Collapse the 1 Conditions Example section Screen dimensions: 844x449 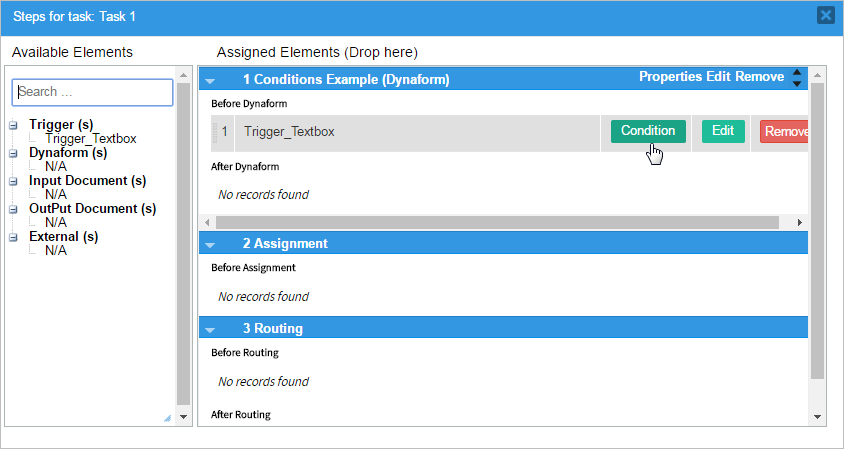click(211, 79)
